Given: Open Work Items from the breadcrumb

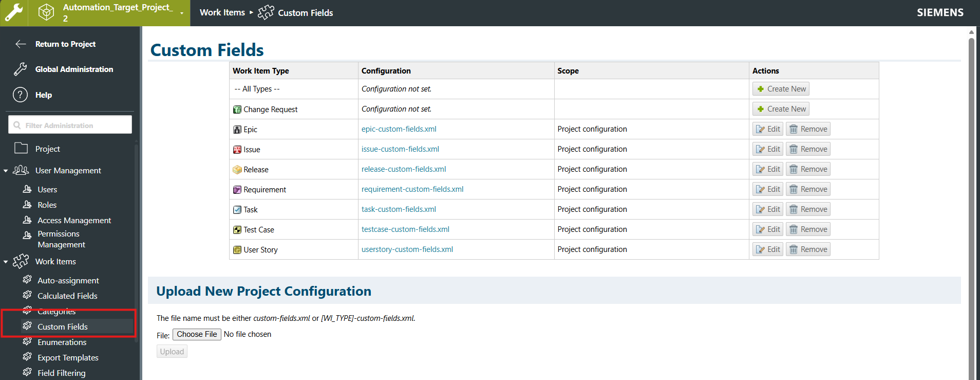Looking at the screenshot, I should click(222, 13).
